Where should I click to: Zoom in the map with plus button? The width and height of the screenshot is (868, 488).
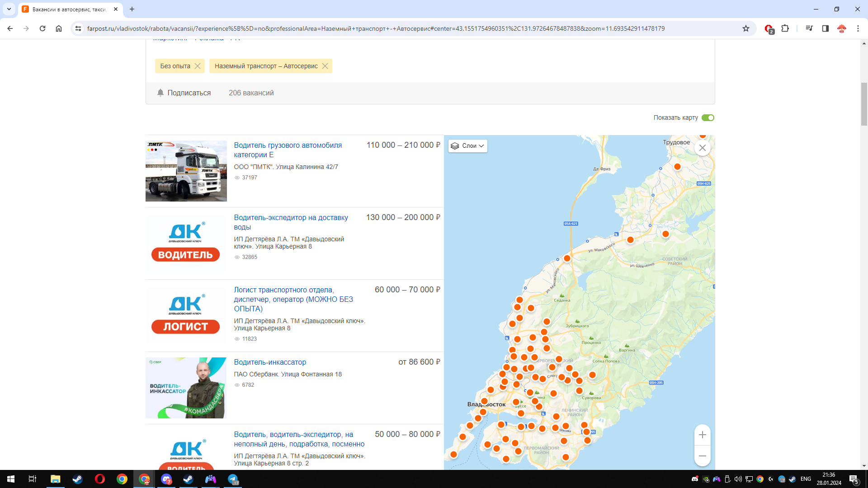(702, 435)
